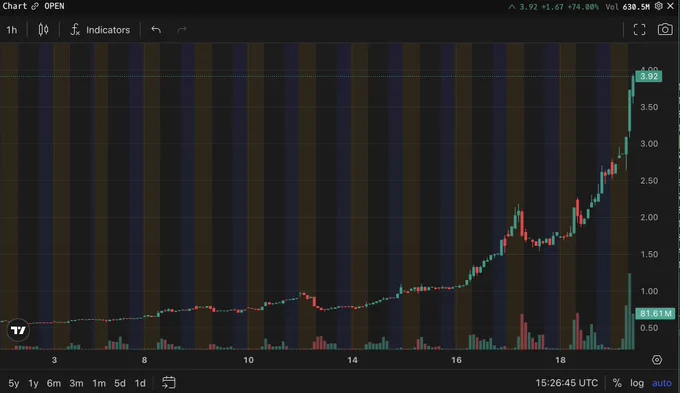
Task: Select the 1m range
Action: [x=99, y=383]
